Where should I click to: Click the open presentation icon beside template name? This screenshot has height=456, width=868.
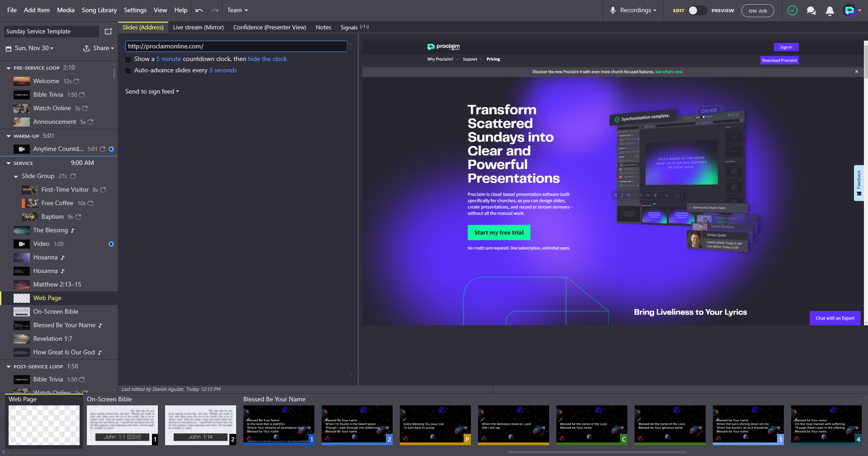pyautogui.click(x=108, y=32)
